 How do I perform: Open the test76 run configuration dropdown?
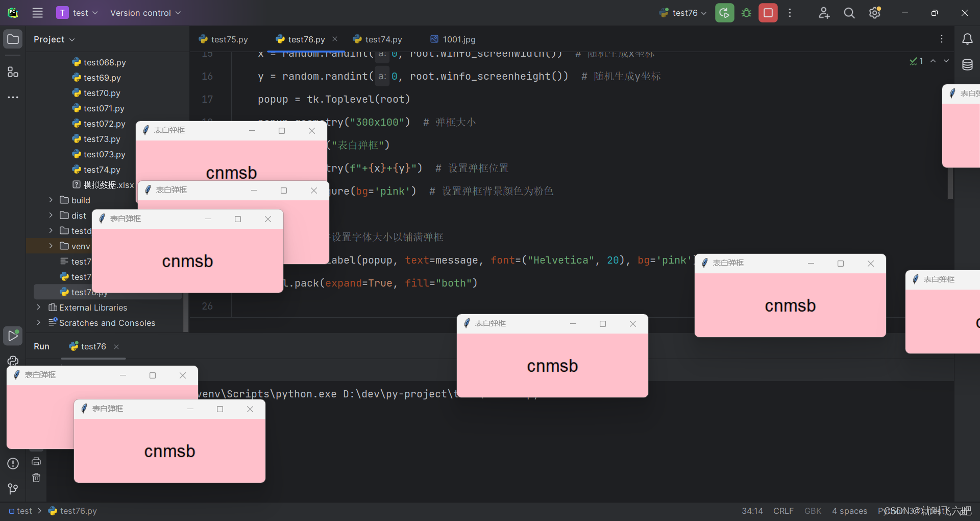pos(683,13)
